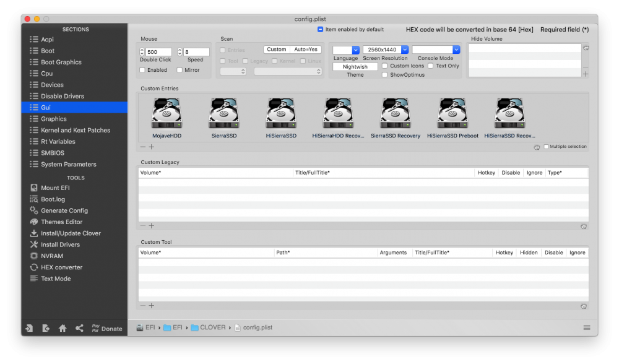619x364 pixels.
Task: Toggle the Scan Legacy checkbox
Action: click(245, 61)
